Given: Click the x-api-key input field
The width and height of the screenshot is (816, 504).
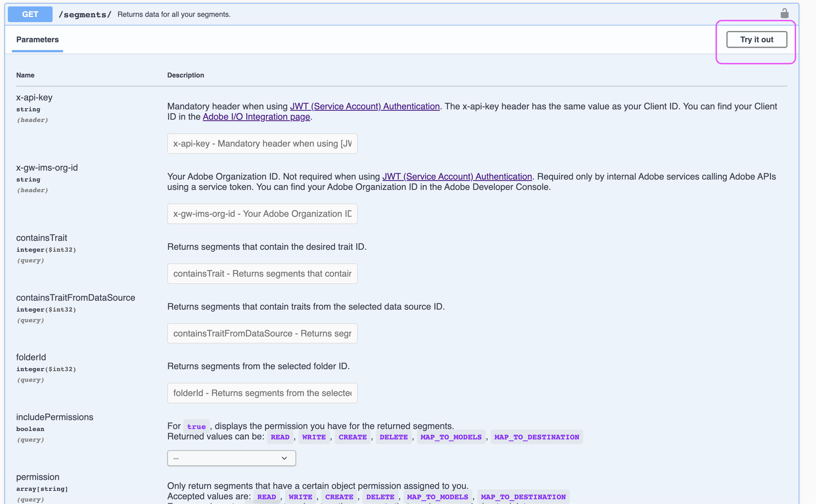Looking at the screenshot, I should [x=262, y=144].
